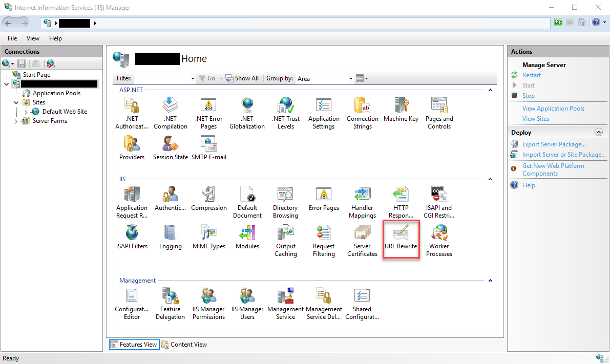
Task: Open .NET Compilation feature
Action: pos(171,113)
